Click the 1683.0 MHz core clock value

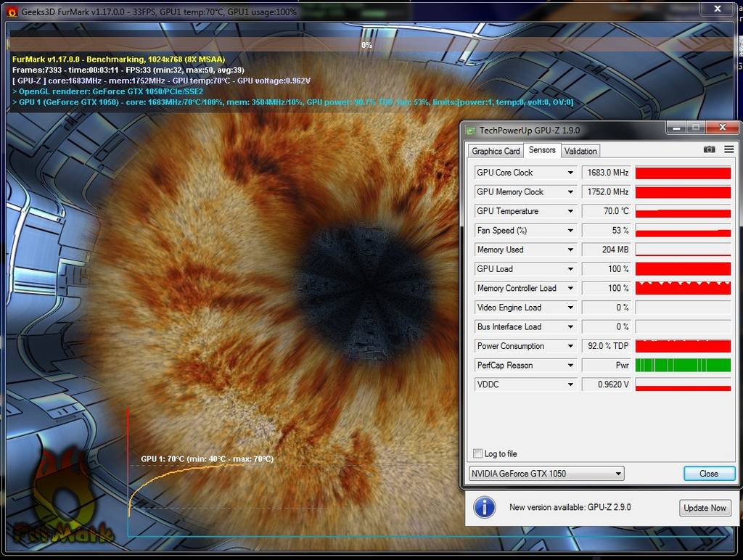coord(607,173)
